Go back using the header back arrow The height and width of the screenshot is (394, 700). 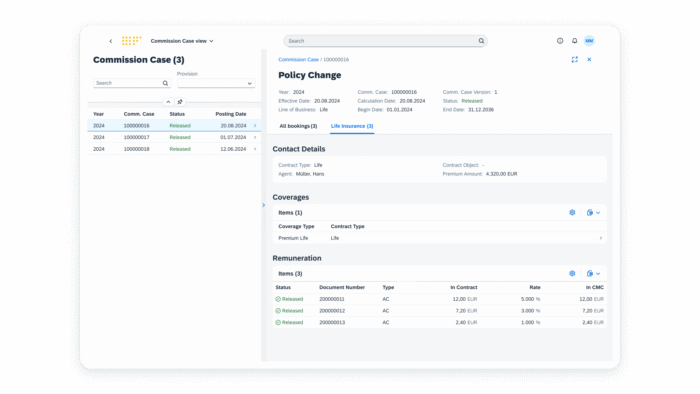coord(111,41)
